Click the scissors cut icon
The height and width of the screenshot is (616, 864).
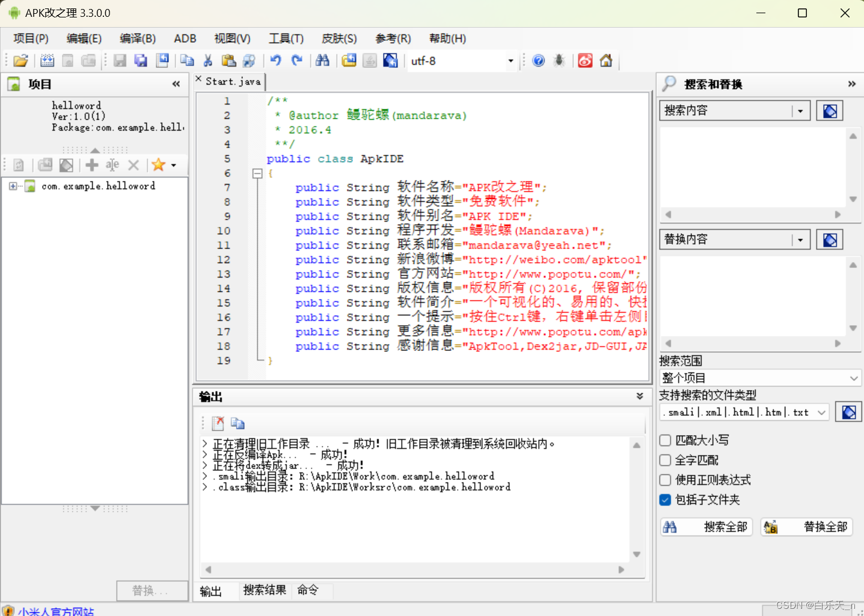pos(208,61)
